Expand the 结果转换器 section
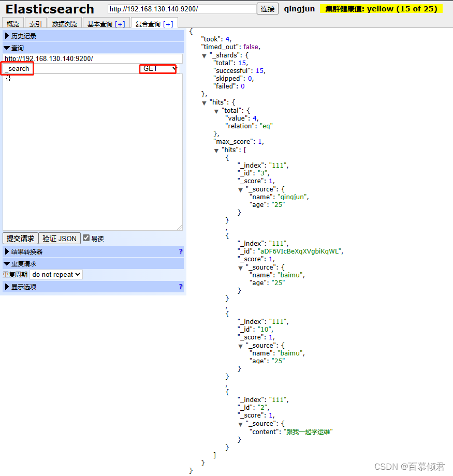The width and height of the screenshot is (453, 476). [x=93, y=251]
